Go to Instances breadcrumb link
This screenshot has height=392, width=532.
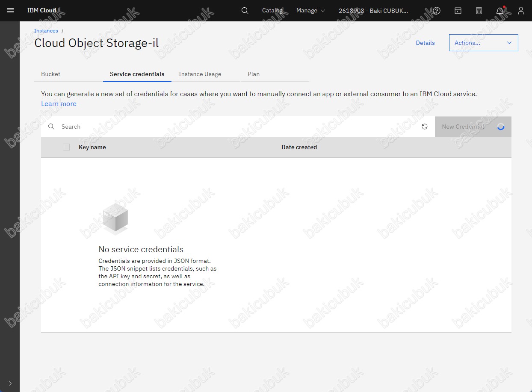click(x=46, y=31)
